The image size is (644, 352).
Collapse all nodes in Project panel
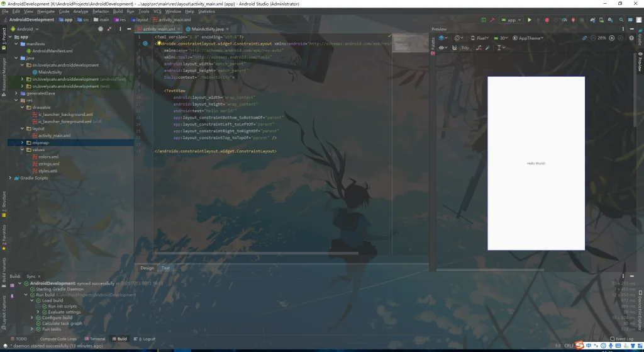109,29
